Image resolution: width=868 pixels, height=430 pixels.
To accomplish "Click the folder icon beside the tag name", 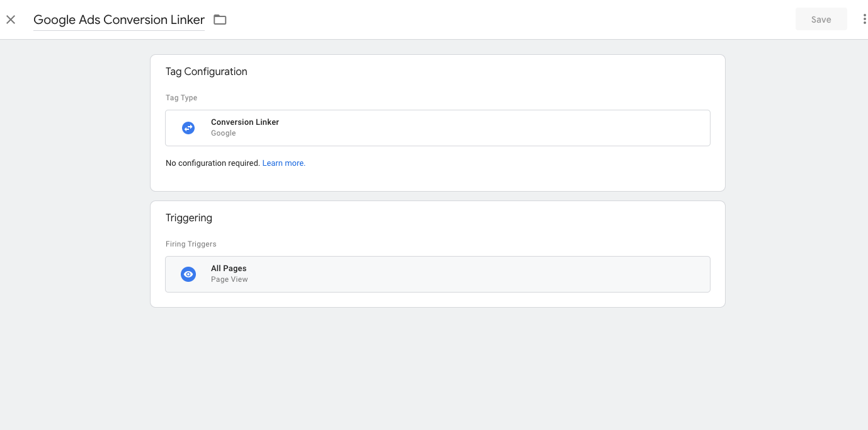I will tap(220, 20).
